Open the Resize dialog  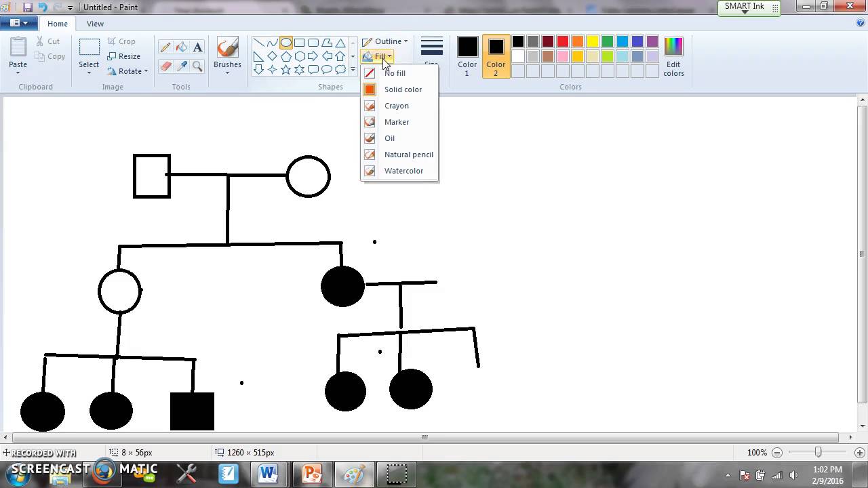123,56
